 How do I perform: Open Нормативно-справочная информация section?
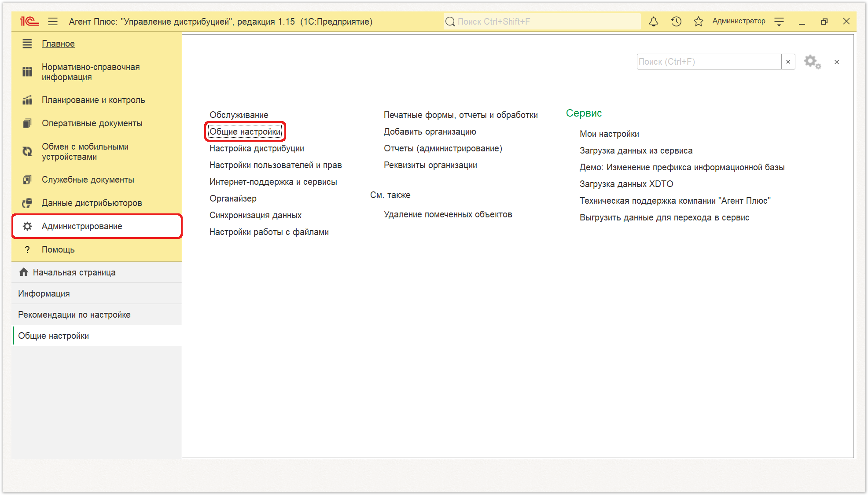tap(91, 72)
